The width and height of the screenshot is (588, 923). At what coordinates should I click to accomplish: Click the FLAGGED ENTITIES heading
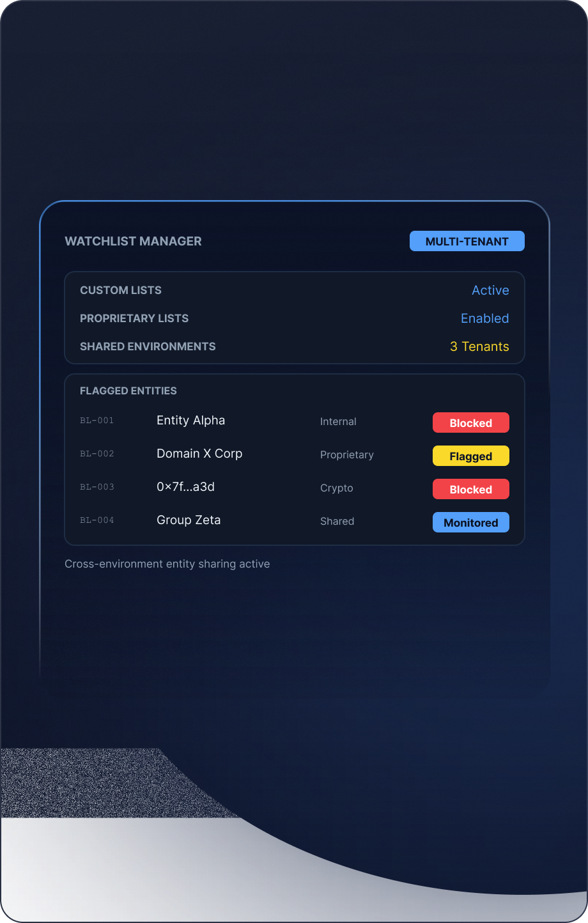tap(128, 391)
